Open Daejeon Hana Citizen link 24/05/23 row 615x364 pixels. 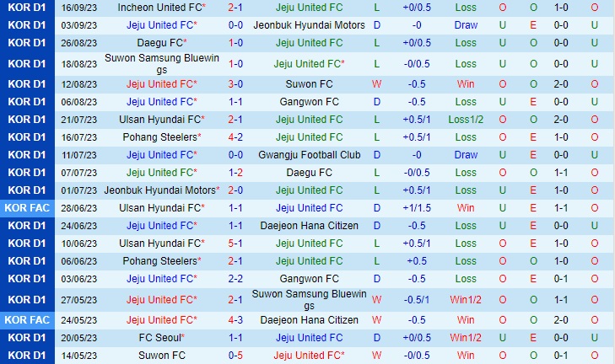point(309,320)
